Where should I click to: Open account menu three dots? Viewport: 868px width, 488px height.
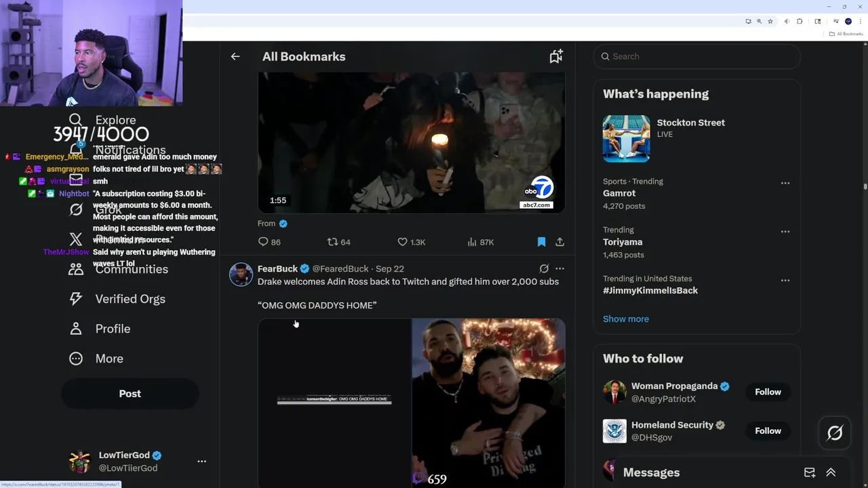coord(201,462)
